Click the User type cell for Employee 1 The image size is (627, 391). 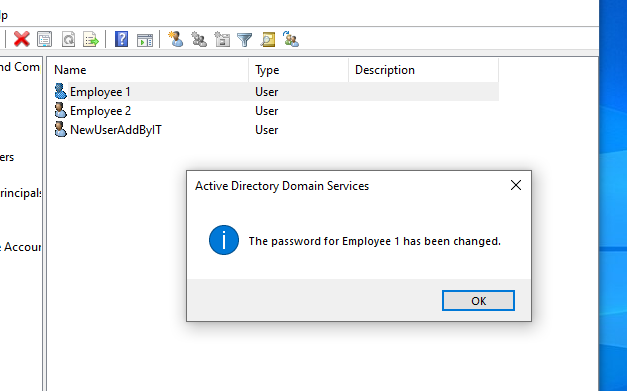tap(267, 92)
